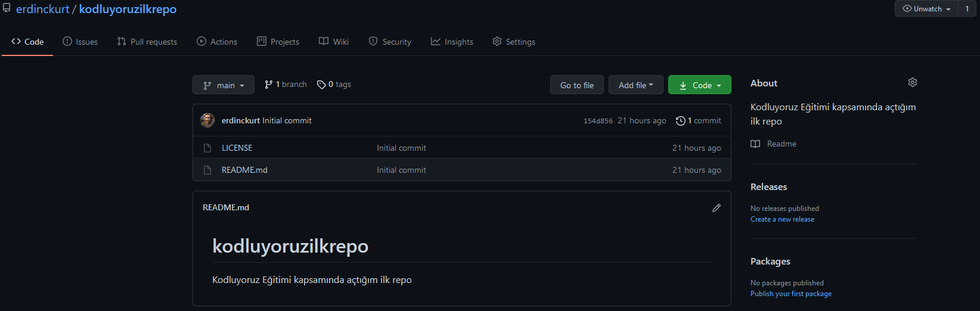This screenshot has height=311, width=980.
Task: Click Publish your first package link
Action: tap(791, 294)
